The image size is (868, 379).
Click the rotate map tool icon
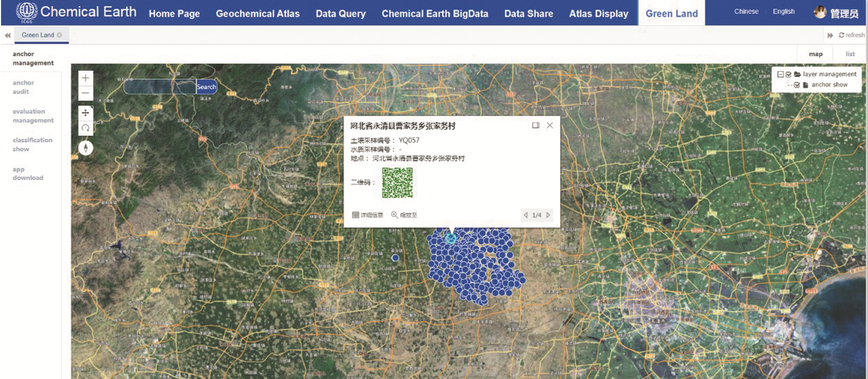point(86,128)
